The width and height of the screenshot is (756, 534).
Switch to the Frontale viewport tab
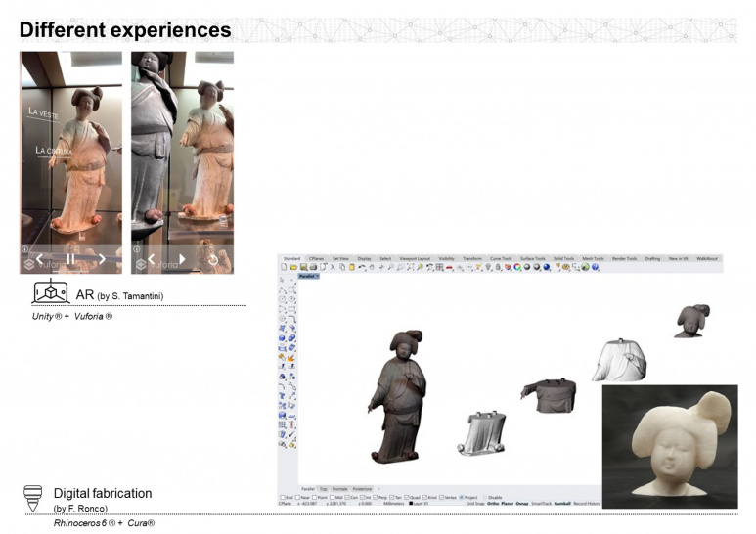click(x=340, y=489)
